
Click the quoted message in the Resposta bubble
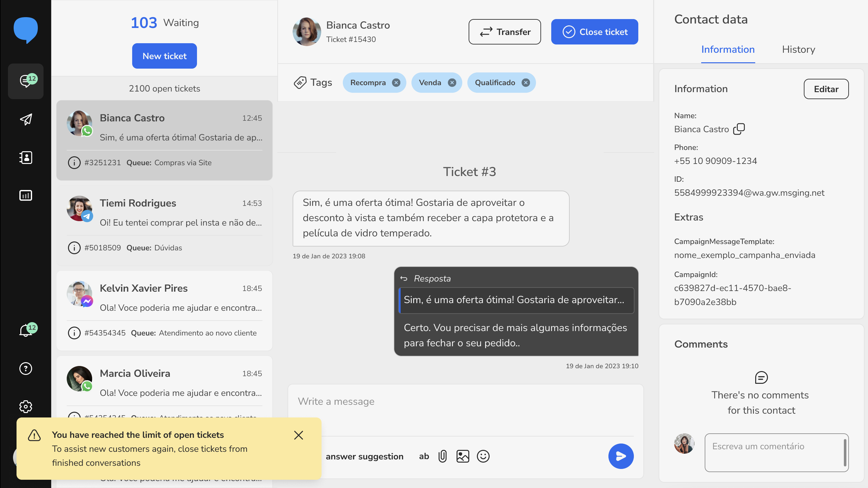516,300
